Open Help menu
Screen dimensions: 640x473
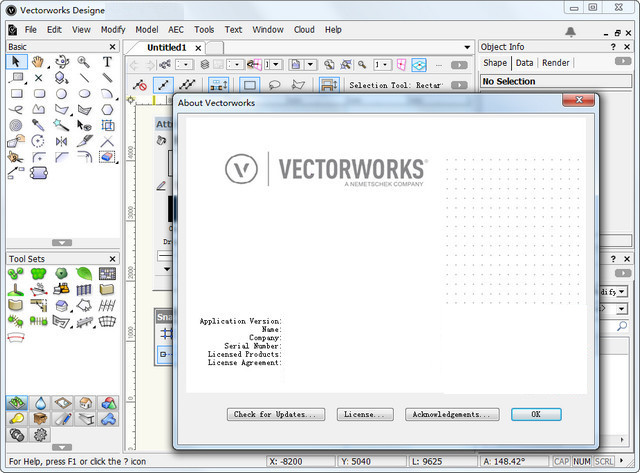[x=333, y=30]
